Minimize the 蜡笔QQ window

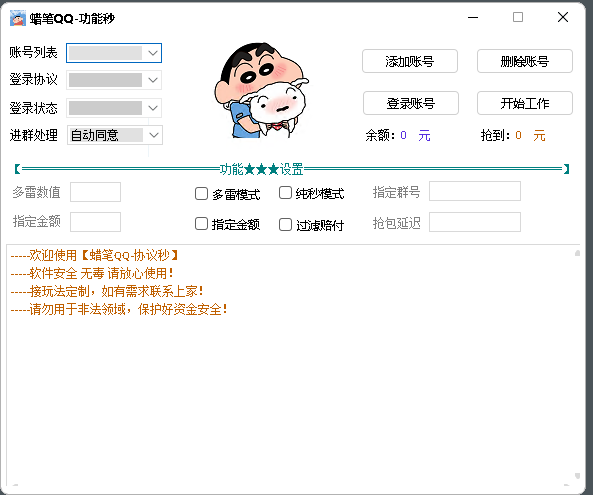(x=473, y=17)
